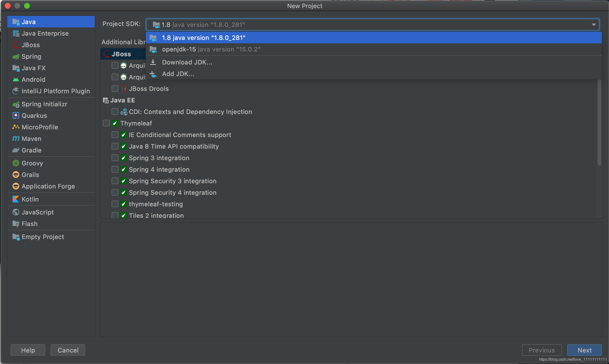Click the Java Enterprise icon in sidebar
The height and width of the screenshot is (364, 609).
pyautogui.click(x=16, y=33)
